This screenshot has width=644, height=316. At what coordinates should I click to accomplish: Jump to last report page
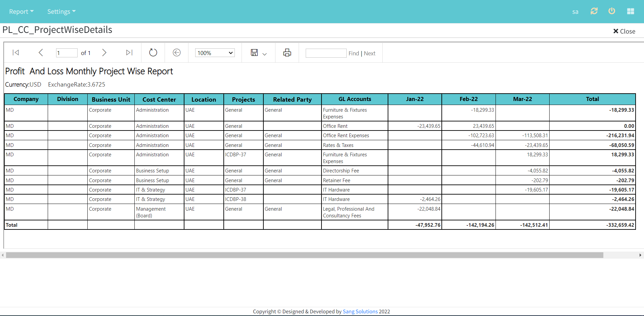pyautogui.click(x=129, y=53)
